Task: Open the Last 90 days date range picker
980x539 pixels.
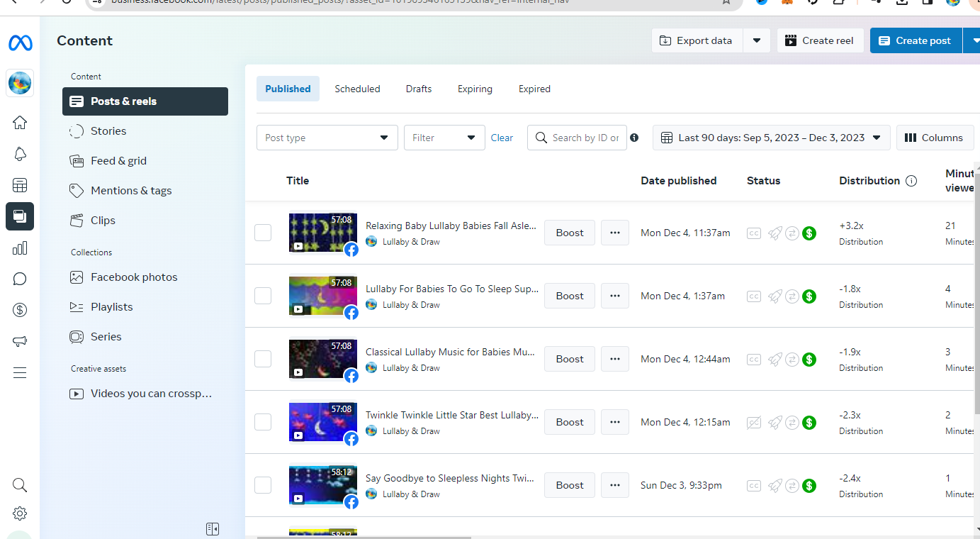Action: [771, 138]
